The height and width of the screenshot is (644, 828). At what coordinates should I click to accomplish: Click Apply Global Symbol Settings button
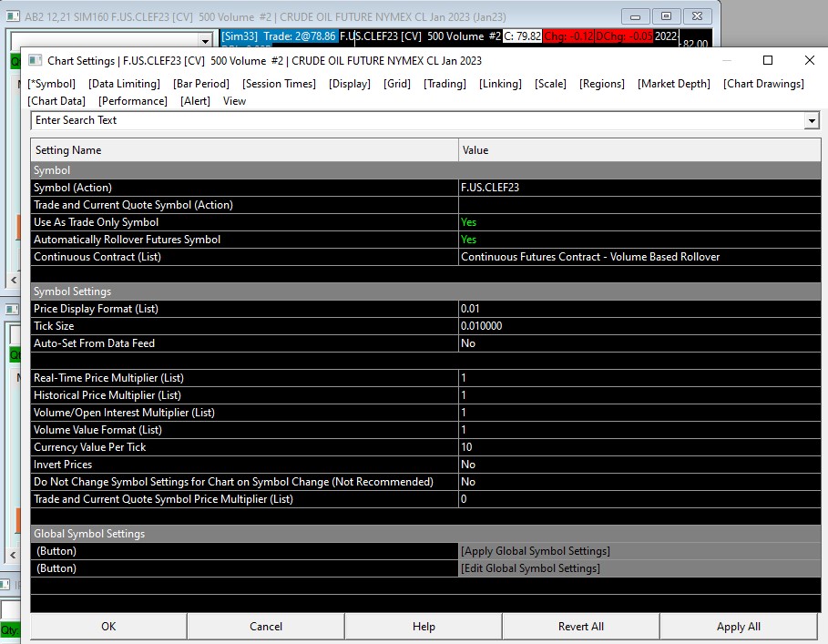click(x=536, y=551)
